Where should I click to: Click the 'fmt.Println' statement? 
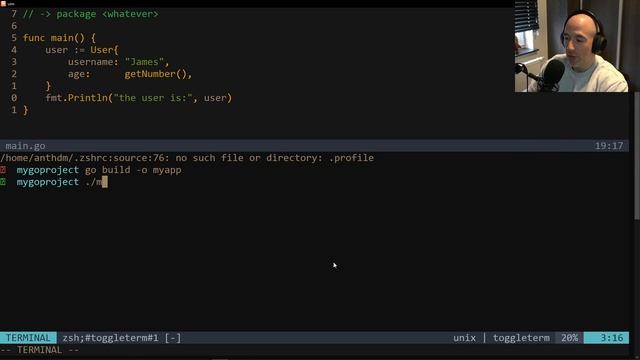coord(138,98)
